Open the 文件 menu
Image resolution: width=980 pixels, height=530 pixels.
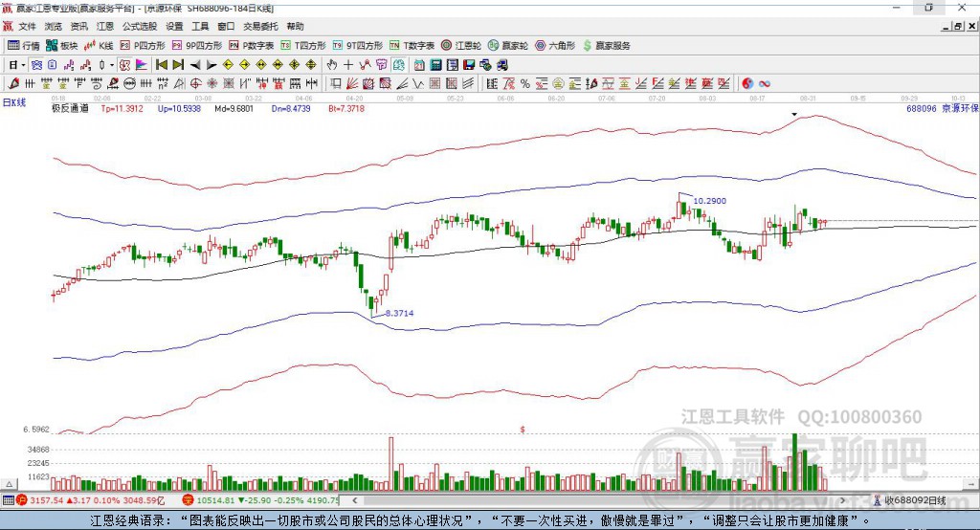27,26
